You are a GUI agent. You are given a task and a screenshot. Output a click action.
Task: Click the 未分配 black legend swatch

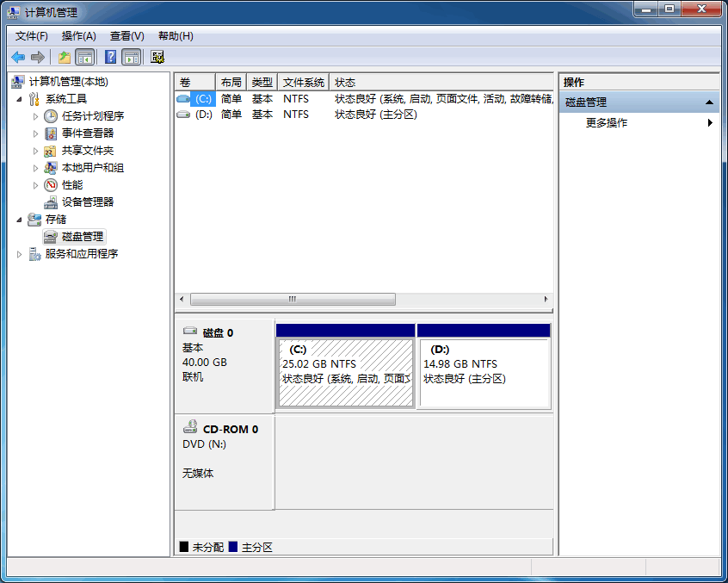click(184, 547)
